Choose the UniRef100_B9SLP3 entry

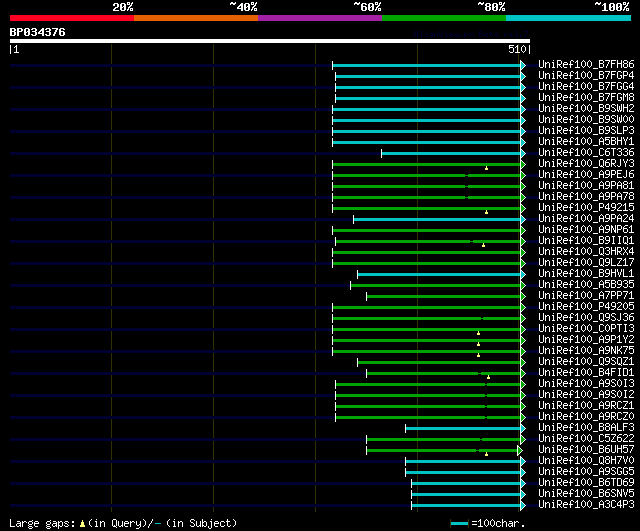[x=586, y=131]
